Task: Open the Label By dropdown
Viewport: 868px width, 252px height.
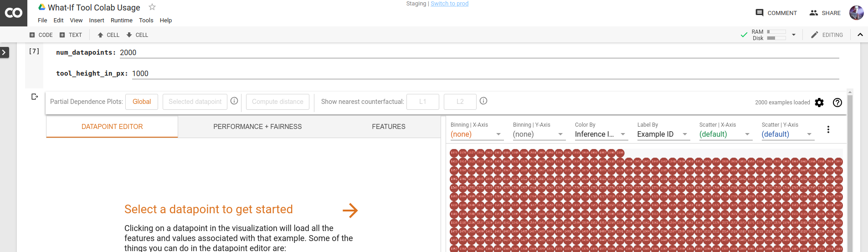Action: click(663, 134)
